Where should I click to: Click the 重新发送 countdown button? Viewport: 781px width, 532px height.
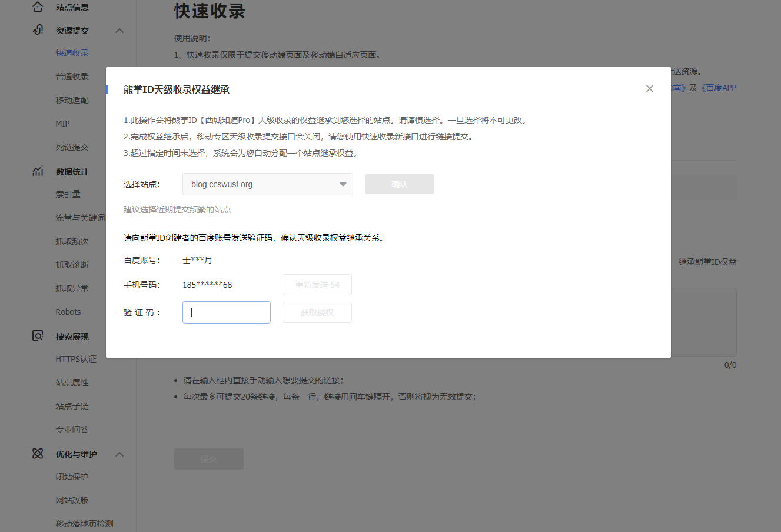[x=317, y=285]
